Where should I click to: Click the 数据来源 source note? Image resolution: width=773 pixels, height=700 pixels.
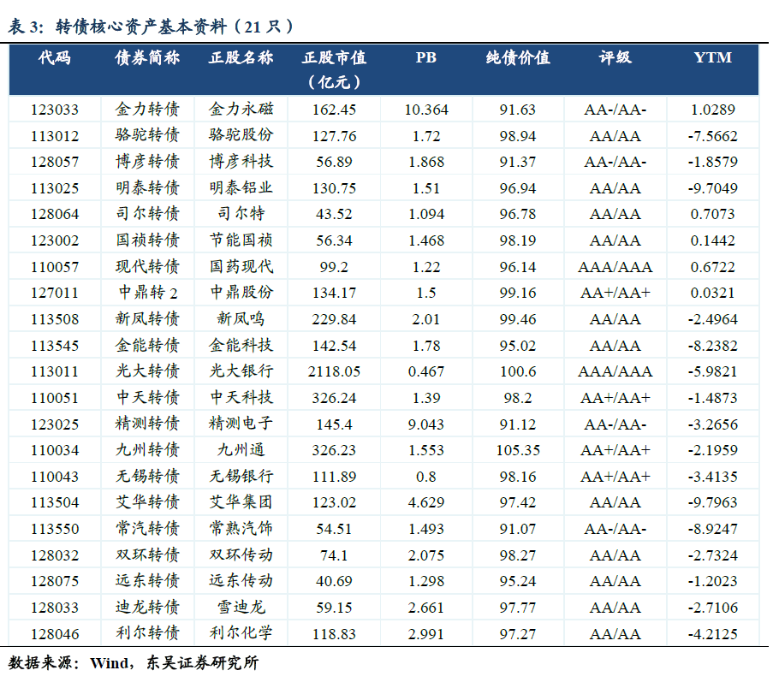(x=133, y=663)
